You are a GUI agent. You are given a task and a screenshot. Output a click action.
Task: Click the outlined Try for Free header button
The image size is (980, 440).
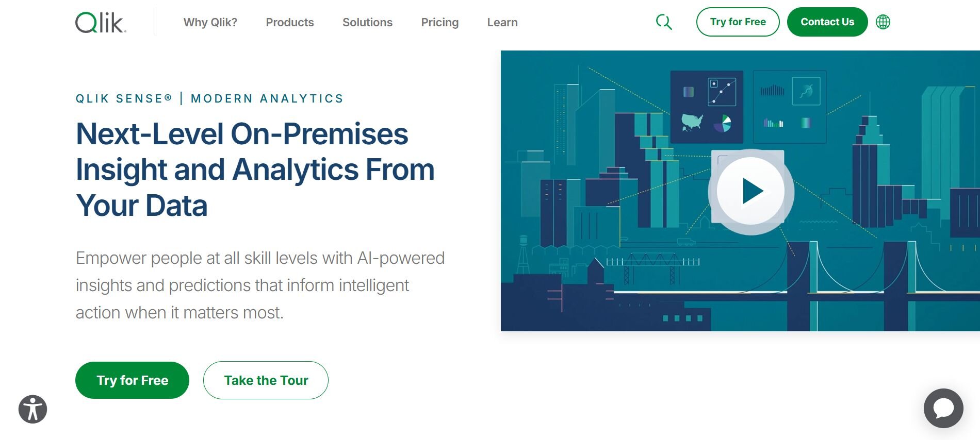point(738,22)
